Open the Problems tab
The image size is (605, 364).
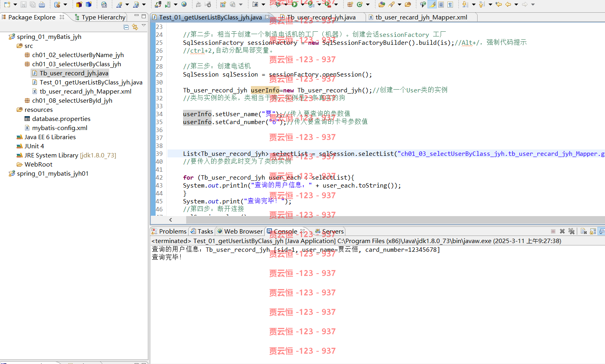tap(169, 231)
